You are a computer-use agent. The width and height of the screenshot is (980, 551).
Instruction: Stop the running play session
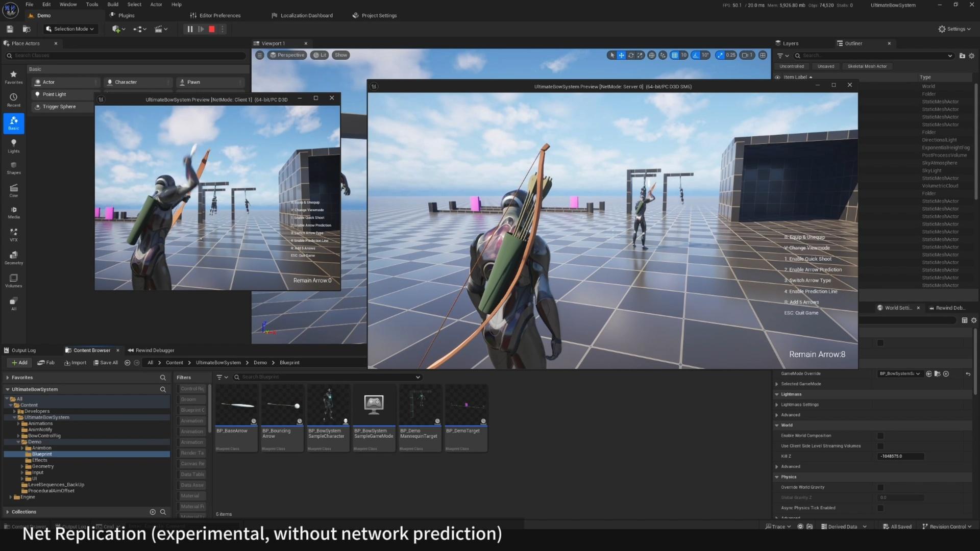(212, 29)
